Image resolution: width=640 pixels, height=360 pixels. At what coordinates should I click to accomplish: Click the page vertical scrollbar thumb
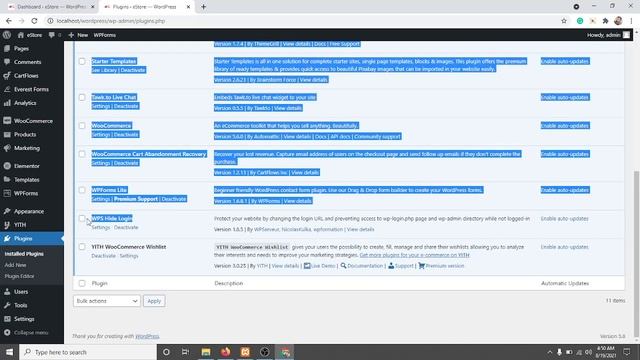pyautogui.click(x=636, y=253)
